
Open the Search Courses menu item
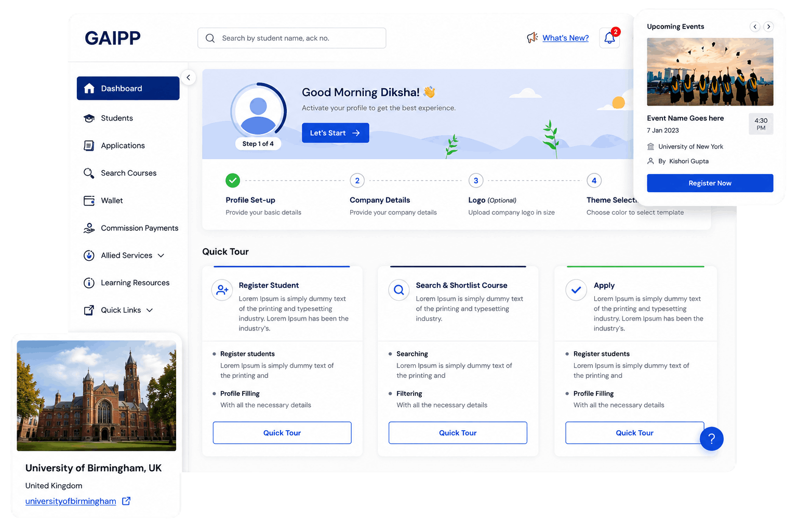(128, 173)
